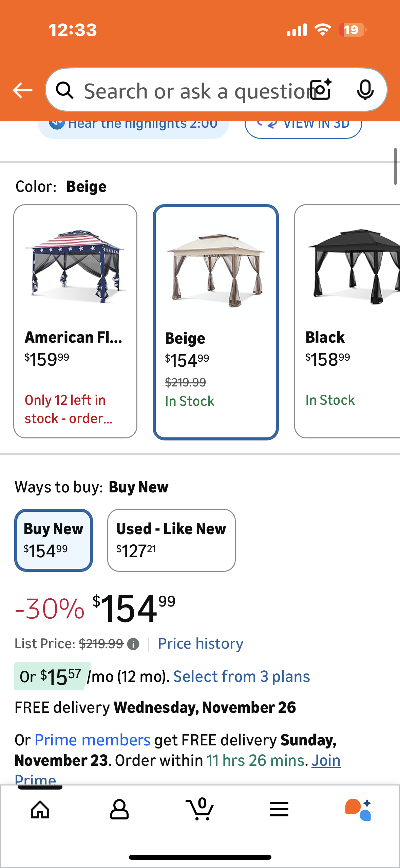Open the Price history link
Viewport: 400px width, 868px height.
click(x=201, y=644)
